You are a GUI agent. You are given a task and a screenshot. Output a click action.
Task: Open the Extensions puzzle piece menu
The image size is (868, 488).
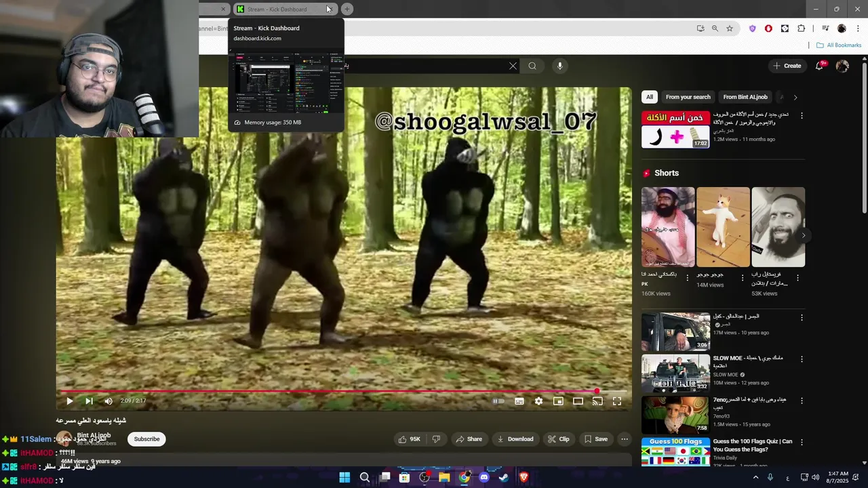801,28
